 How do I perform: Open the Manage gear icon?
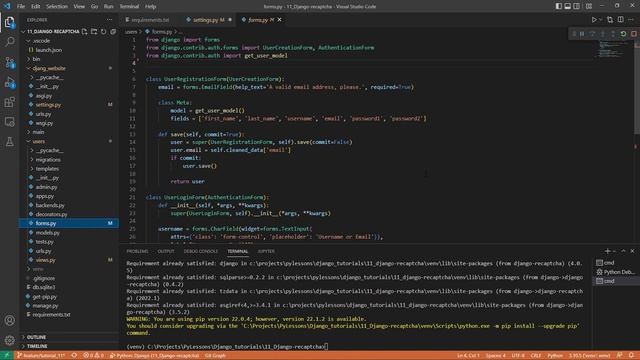[x=9, y=340]
